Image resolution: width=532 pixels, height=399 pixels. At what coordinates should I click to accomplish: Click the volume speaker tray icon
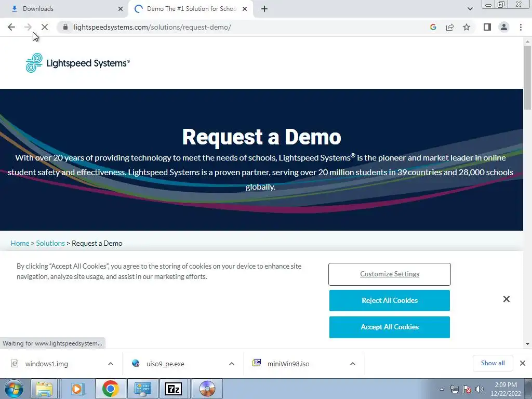pyautogui.click(x=480, y=389)
